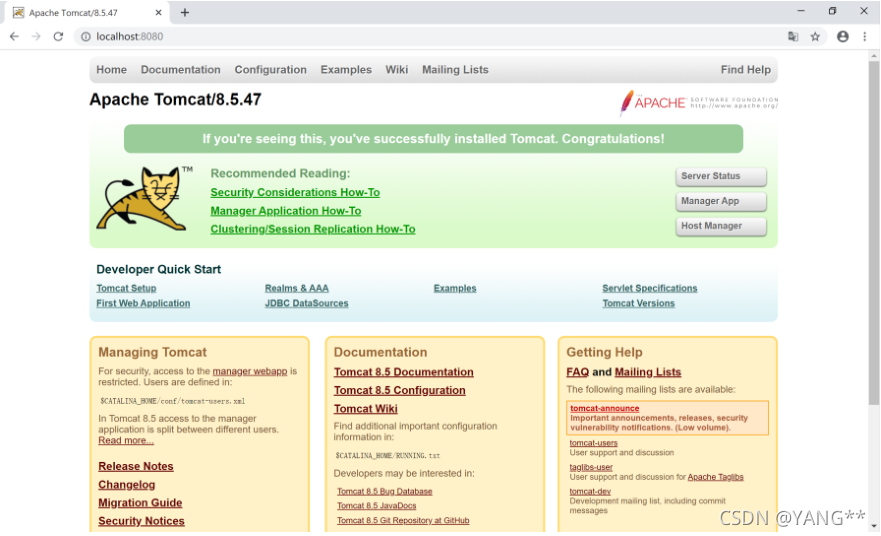Go back with the browser back arrow

tap(14, 37)
